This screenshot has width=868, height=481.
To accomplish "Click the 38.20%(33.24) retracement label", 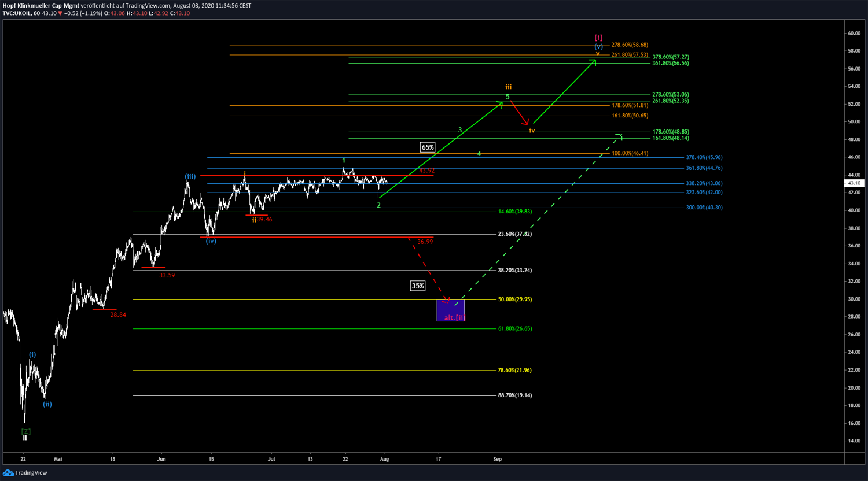I will tap(515, 270).
